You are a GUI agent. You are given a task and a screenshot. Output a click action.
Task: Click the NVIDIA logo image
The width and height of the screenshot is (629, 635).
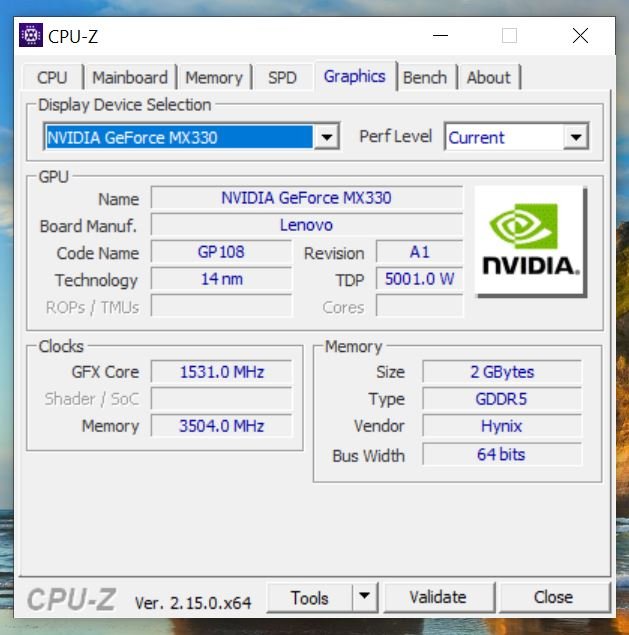[x=530, y=241]
